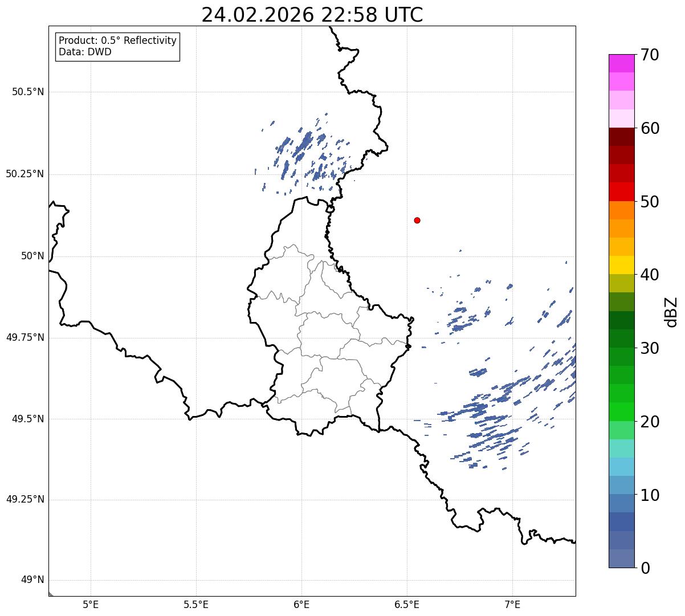Click the bright red colorbar segment above 50
The image size is (685, 616).
pyautogui.click(x=621, y=191)
